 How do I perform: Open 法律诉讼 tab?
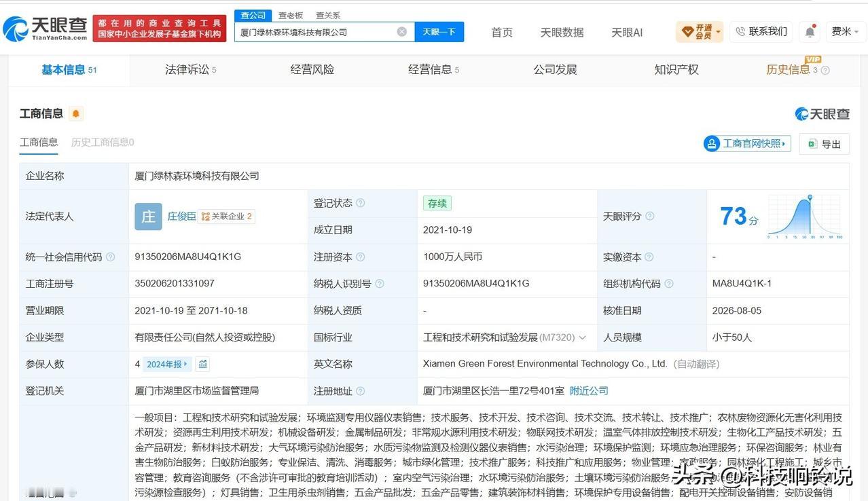pyautogui.click(x=191, y=69)
